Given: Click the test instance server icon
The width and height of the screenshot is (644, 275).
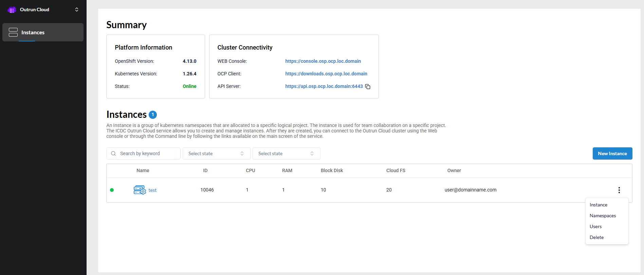Looking at the screenshot, I should click(x=140, y=190).
